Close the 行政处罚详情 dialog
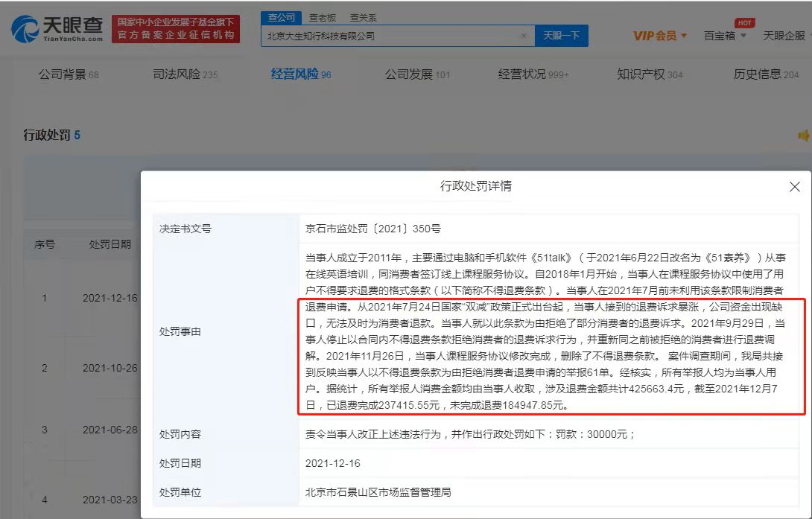Image resolution: width=812 pixels, height=519 pixels. point(794,187)
